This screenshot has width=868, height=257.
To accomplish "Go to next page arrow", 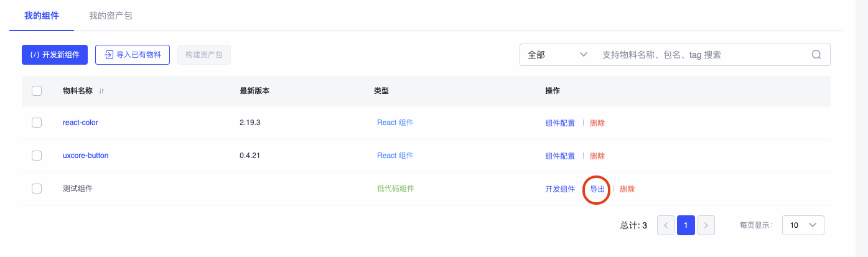I will pyautogui.click(x=706, y=225).
